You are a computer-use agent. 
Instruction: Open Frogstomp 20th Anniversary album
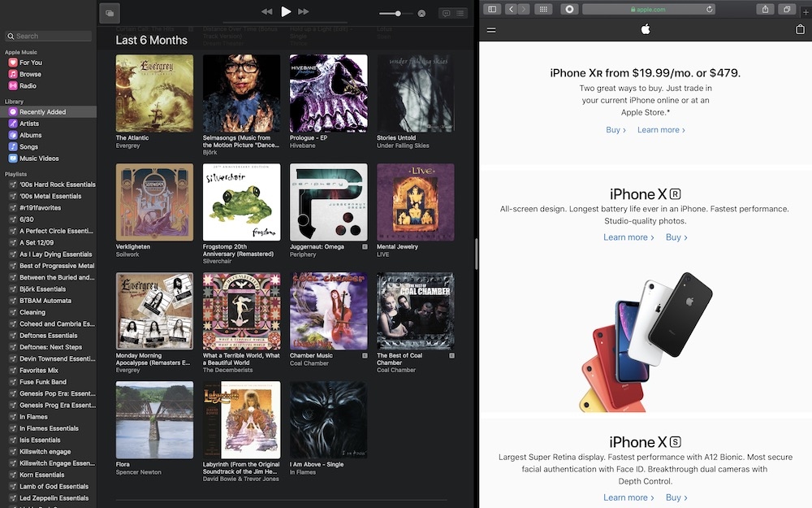[241, 202]
